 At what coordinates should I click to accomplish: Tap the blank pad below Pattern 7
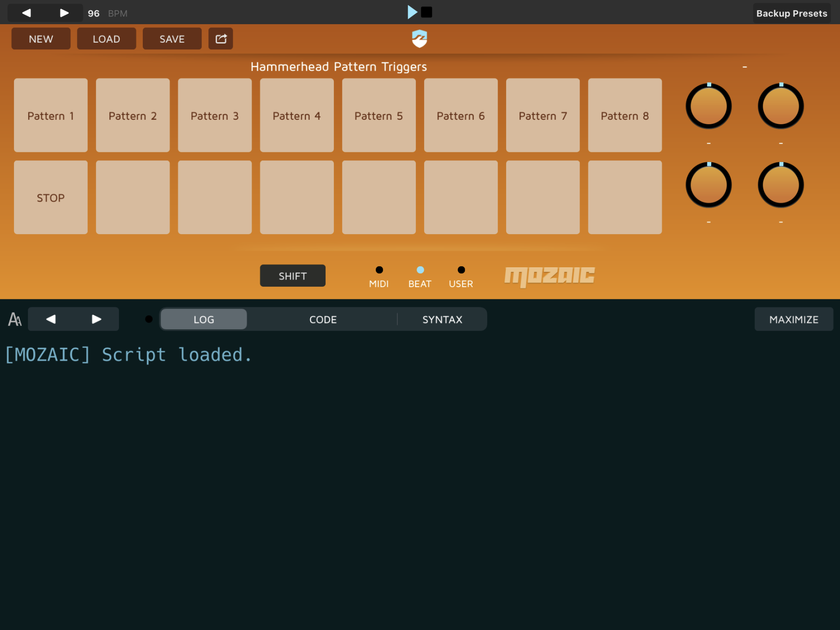pos(543,197)
